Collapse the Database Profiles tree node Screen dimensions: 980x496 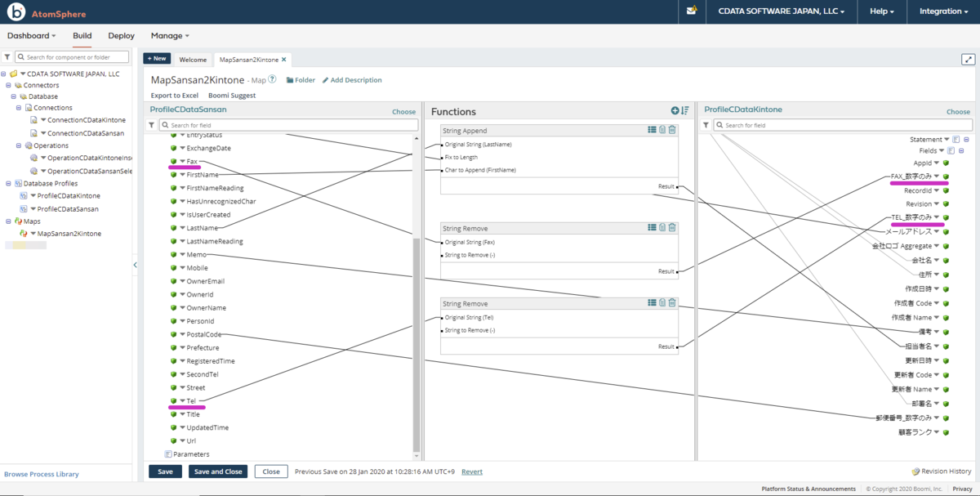[7, 183]
